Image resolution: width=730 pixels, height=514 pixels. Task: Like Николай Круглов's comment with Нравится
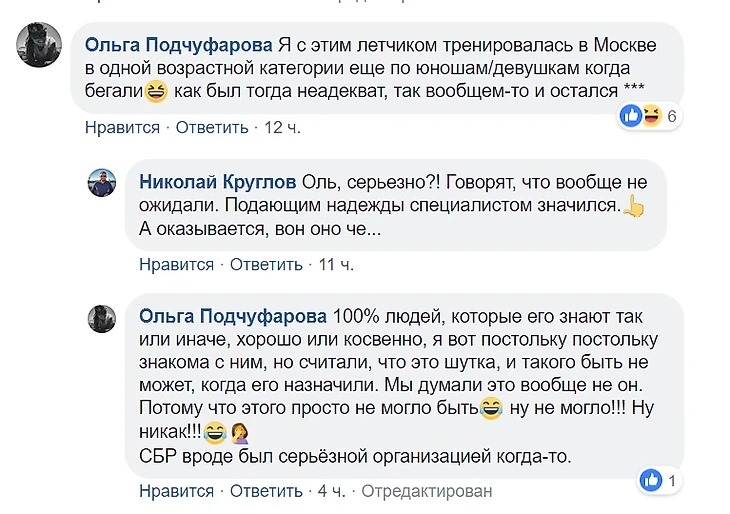click(x=176, y=264)
